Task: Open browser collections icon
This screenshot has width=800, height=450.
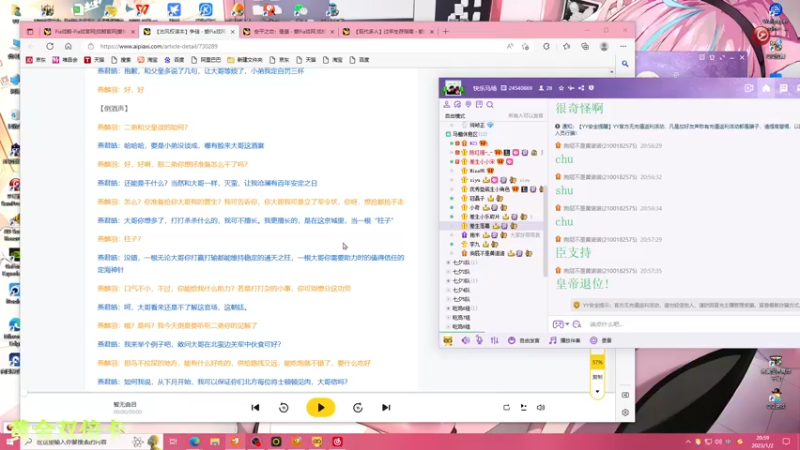Action: click(x=585, y=46)
